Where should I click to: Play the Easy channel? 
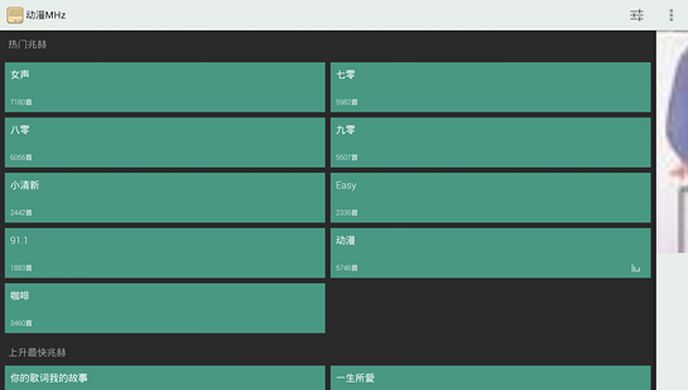click(x=491, y=197)
